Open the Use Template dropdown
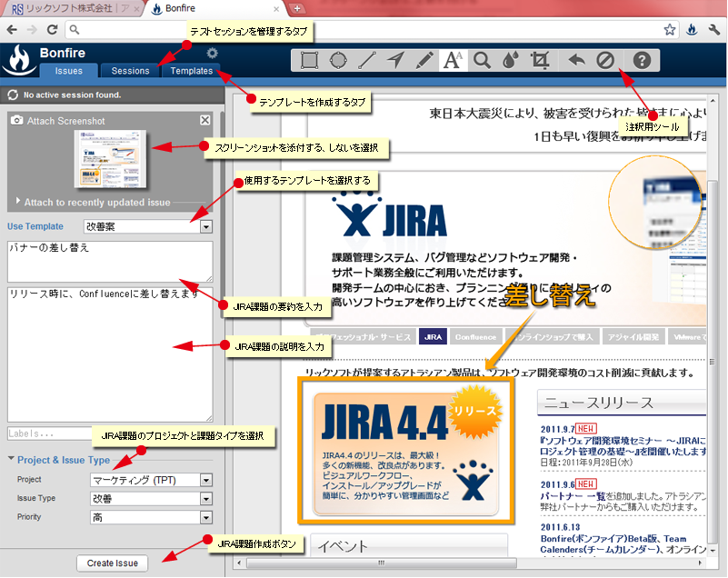This screenshot has height=578, width=728. coord(206,226)
